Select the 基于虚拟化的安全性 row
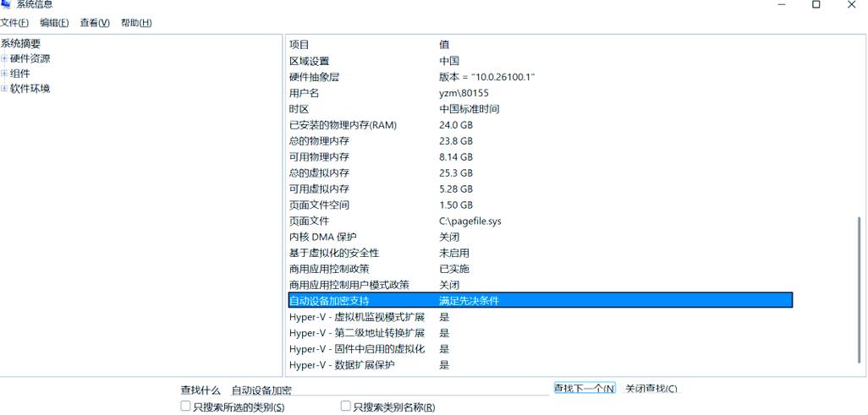Screen dimensions: 868x415 pyautogui.click(x=541, y=254)
